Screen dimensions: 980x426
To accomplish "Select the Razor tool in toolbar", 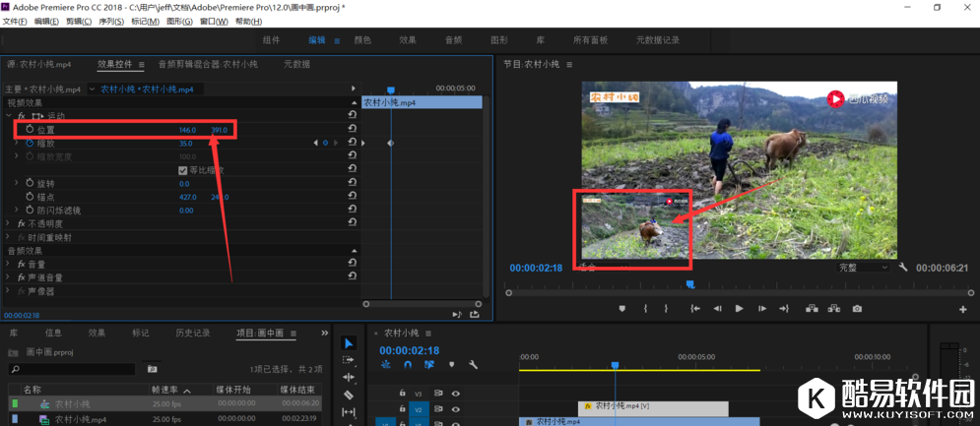I will tap(349, 395).
